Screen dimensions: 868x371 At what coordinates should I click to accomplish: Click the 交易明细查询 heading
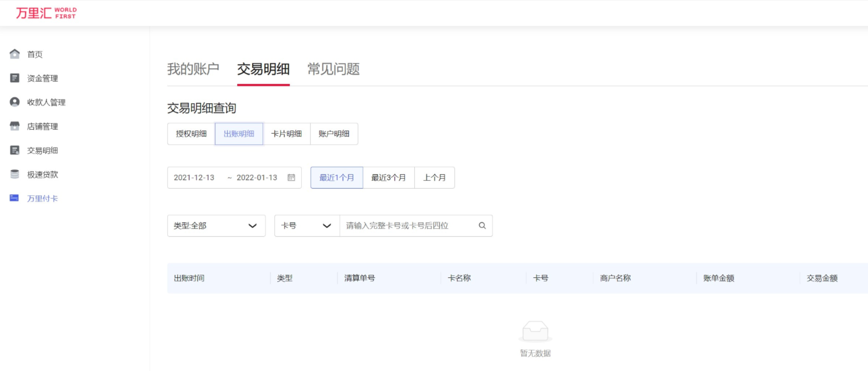click(x=202, y=108)
